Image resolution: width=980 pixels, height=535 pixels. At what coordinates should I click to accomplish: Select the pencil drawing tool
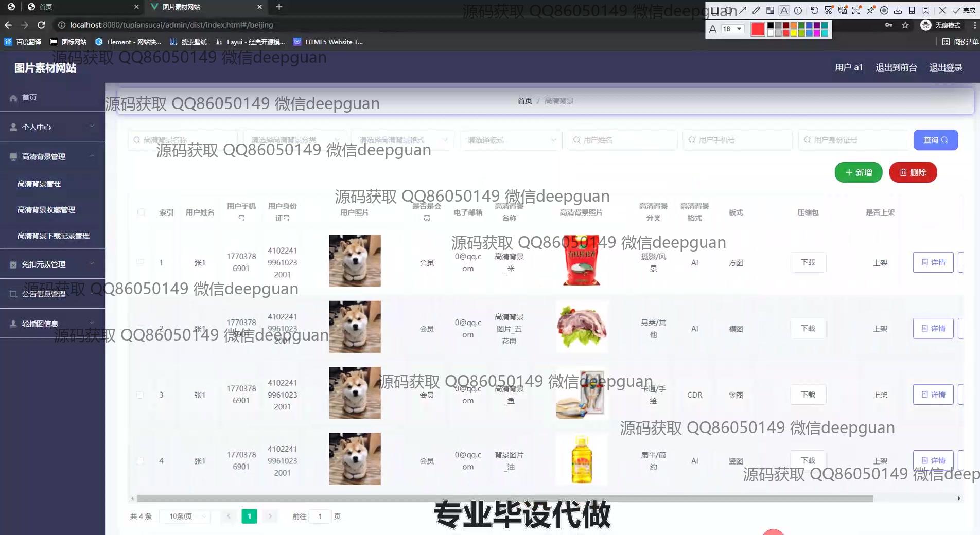(756, 10)
